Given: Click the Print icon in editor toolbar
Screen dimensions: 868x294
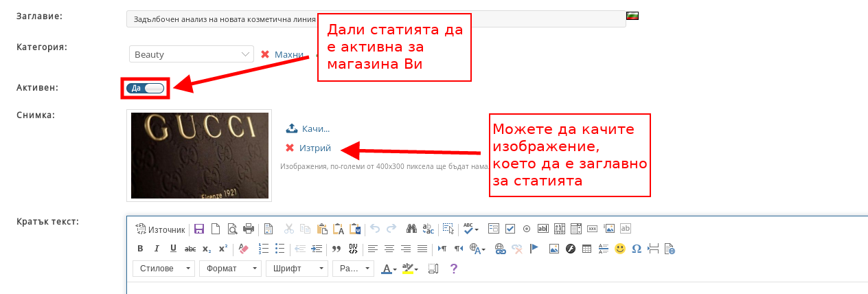Looking at the screenshot, I should [249, 229].
